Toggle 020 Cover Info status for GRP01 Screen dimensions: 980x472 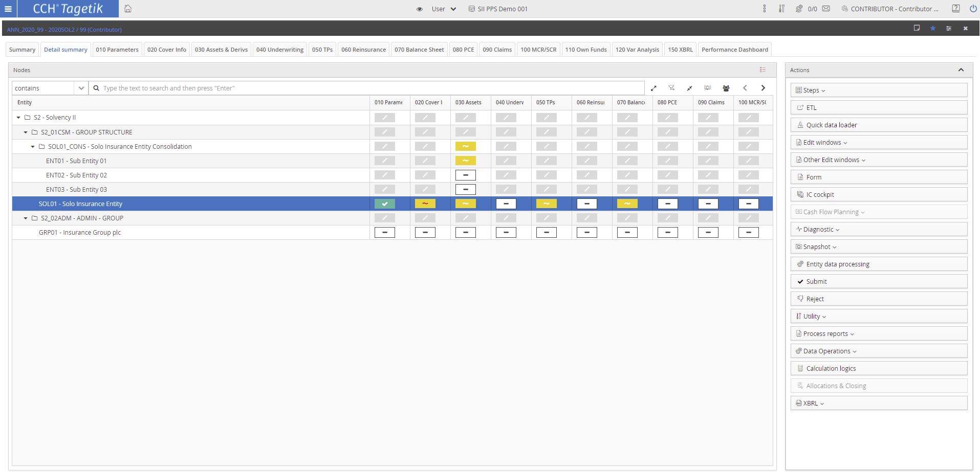(425, 232)
